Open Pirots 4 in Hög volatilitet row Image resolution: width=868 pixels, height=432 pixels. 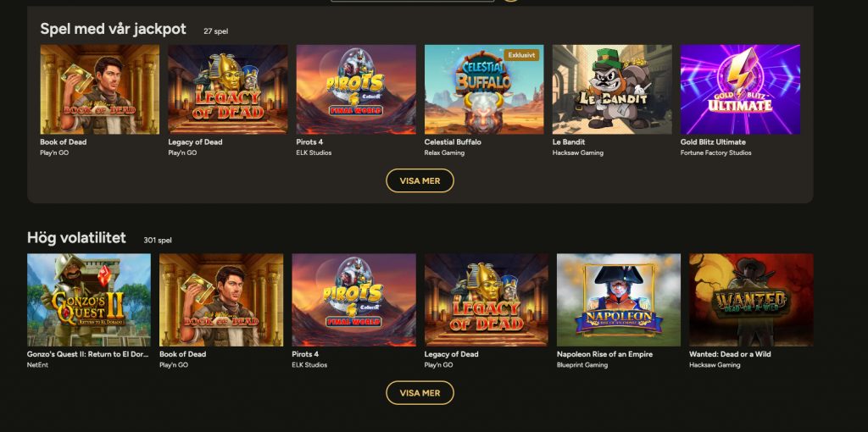click(353, 300)
